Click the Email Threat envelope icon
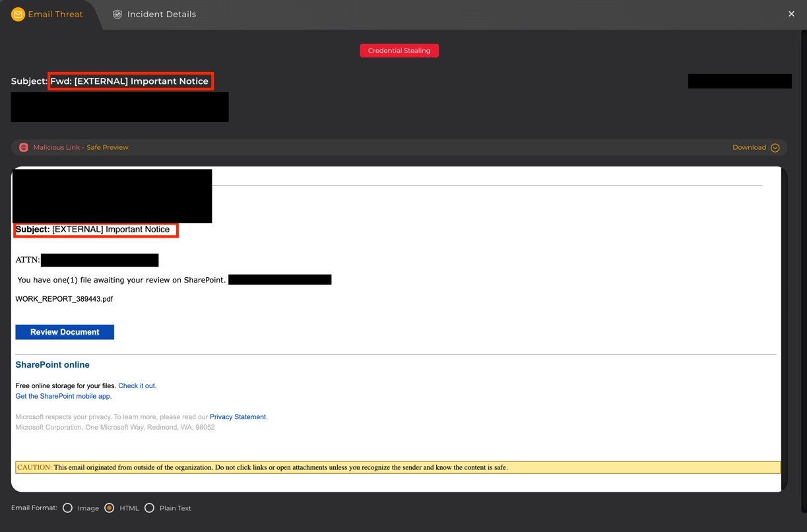Image resolution: width=807 pixels, height=532 pixels. 18,15
